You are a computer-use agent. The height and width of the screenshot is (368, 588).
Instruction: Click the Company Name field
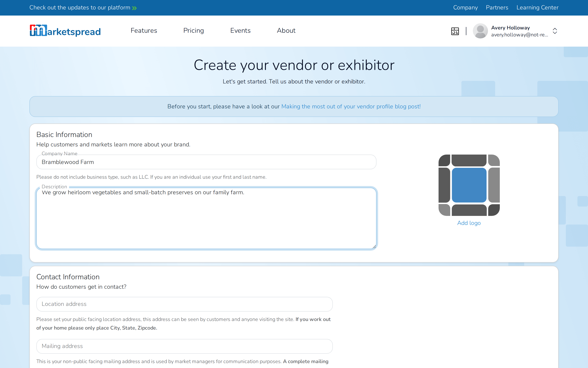pyautogui.click(x=206, y=162)
